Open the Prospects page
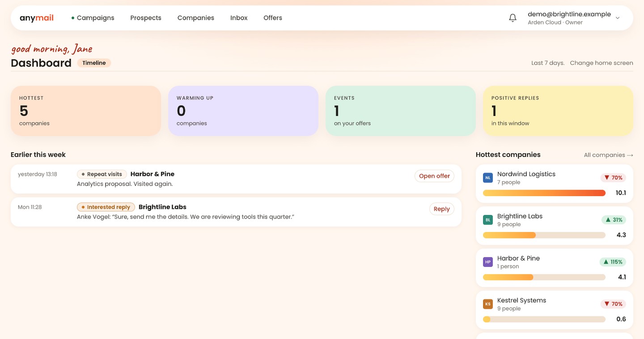644x339 pixels. click(146, 18)
